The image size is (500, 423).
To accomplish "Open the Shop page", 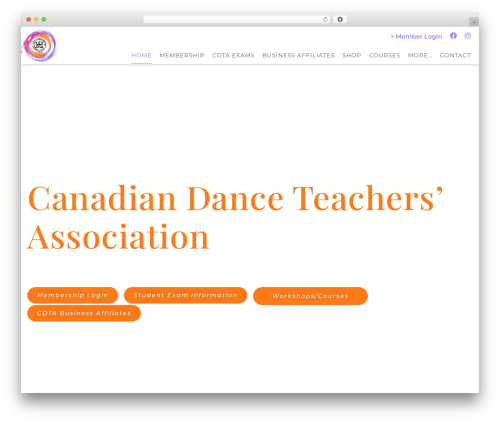I will point(352,55).
